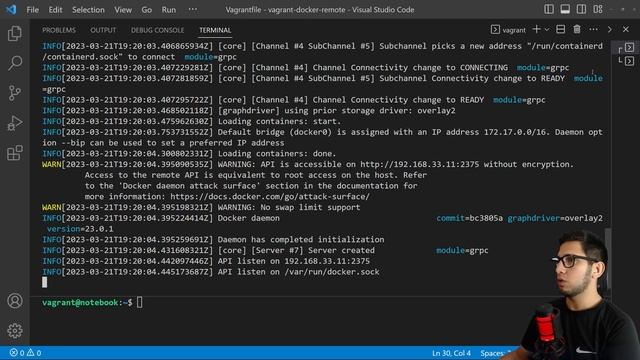The image size is (640, 360).
Task: Open the Accounts menu icon
Action: pos(15,301)
